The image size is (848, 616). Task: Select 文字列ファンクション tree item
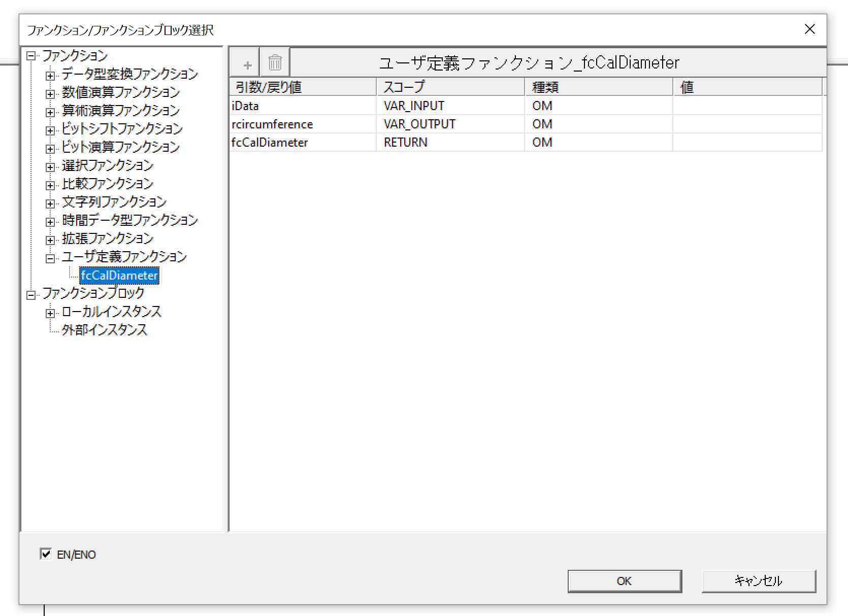(x=114, y=202)
